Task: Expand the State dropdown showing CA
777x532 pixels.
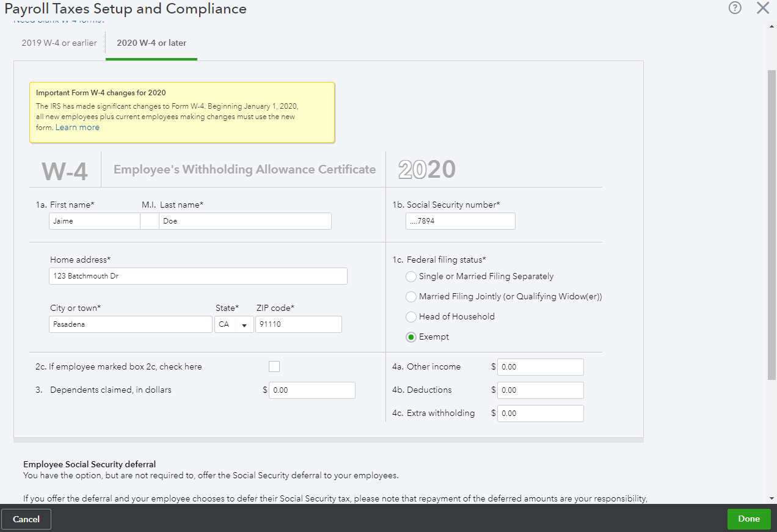Action: click(x=234, y=324)
